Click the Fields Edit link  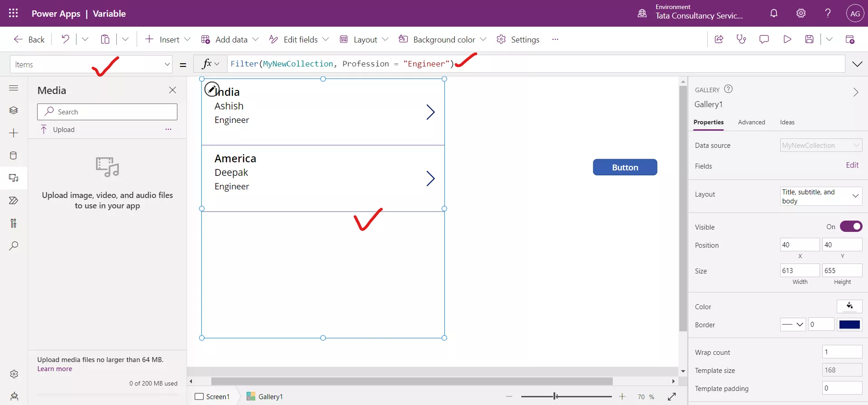[852, 165]
